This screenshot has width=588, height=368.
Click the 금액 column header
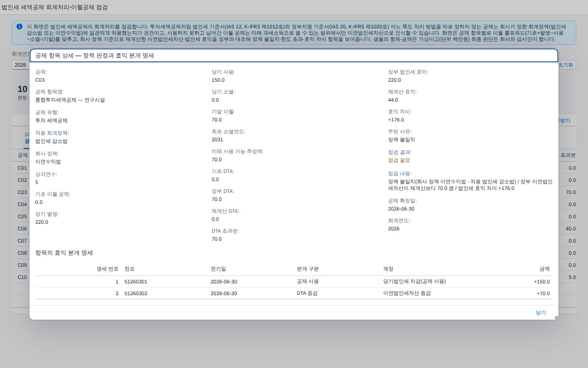pos(545,269)
